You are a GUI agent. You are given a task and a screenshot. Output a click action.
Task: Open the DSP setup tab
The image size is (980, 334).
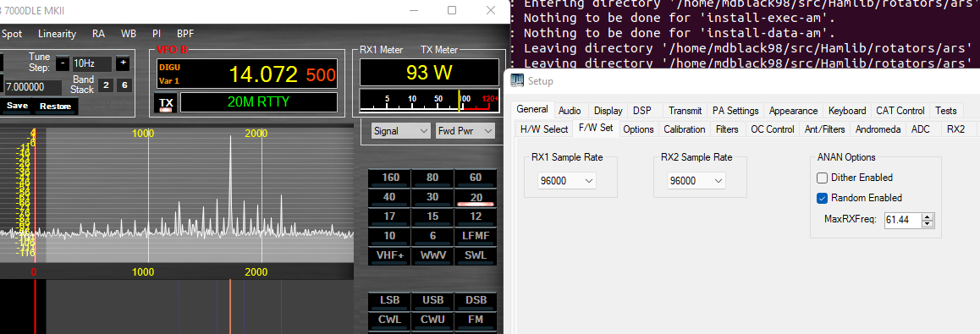[x=641, y=111]
